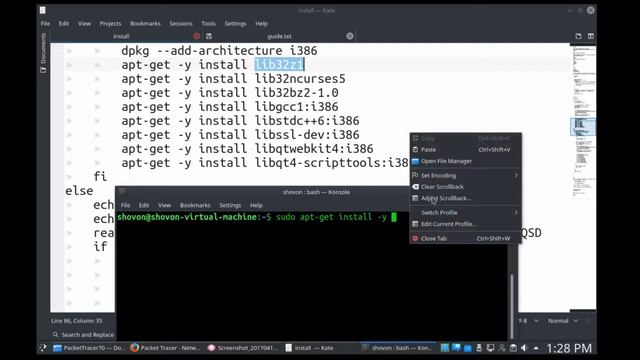Open Kate's File menu
Viewport: 640px width, 360px height.
[45, 24]
